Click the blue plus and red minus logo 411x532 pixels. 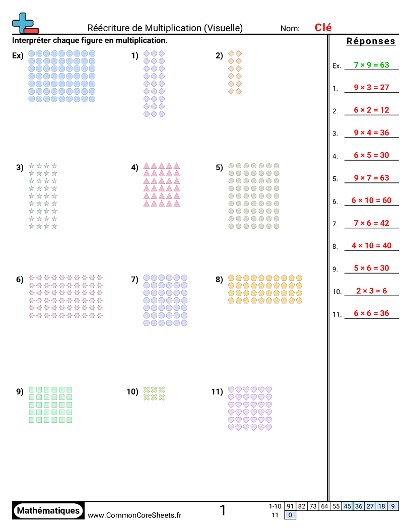click(x=25, y=24)
